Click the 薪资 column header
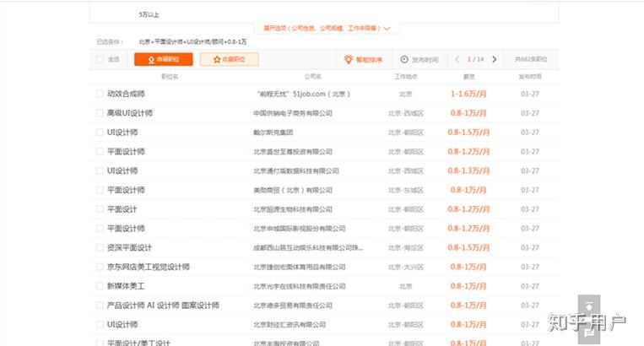This screenshot has height=346, width=644. 469,77
